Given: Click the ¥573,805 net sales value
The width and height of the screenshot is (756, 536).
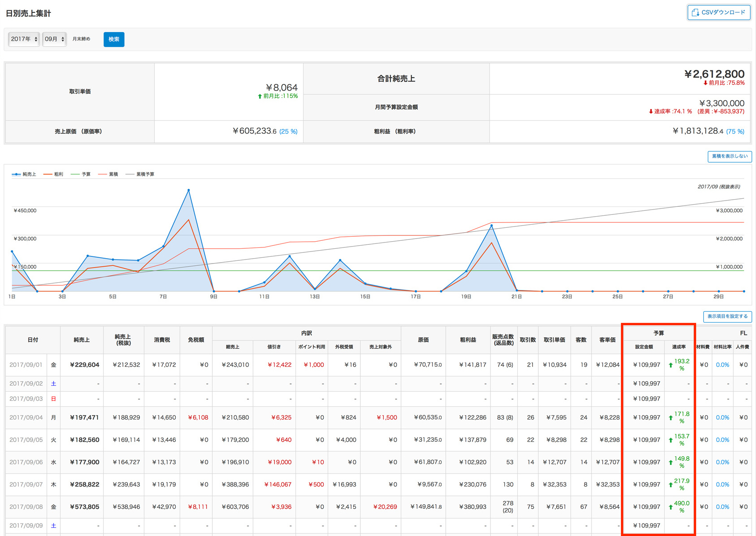Looking at the screenshot, I should (x=84, y=507).
